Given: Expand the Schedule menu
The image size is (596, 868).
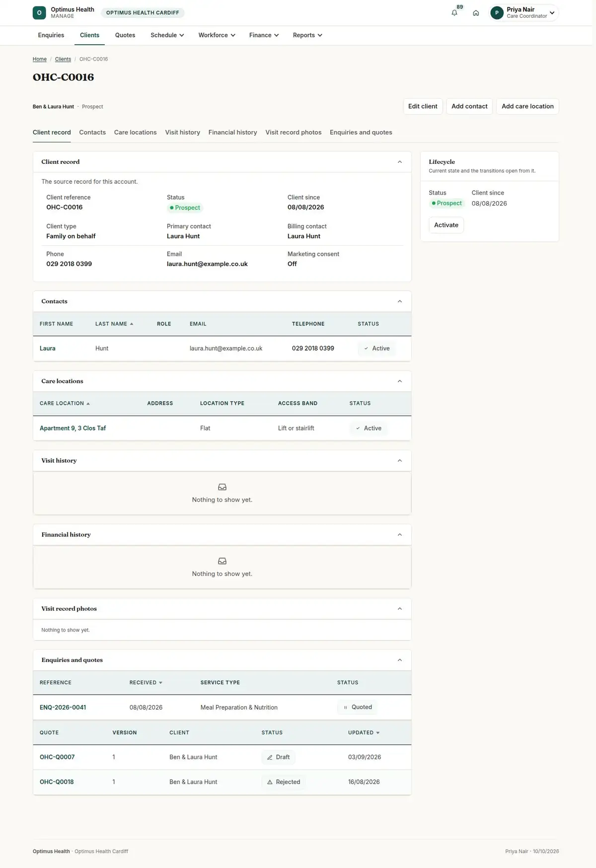Looking at the screenshot, I should pos(167,35).
